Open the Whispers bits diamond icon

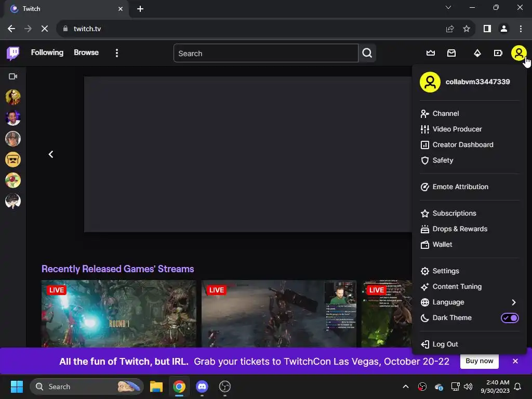(477, 53)
